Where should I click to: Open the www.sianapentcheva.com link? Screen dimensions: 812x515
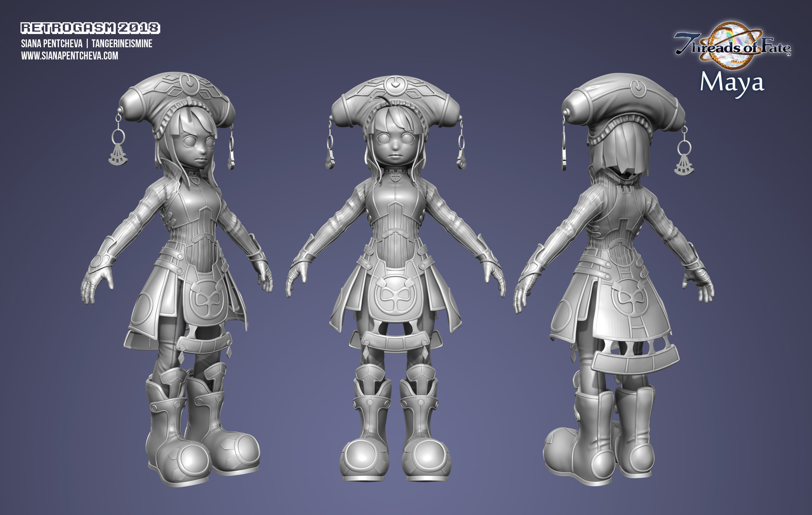70,56
